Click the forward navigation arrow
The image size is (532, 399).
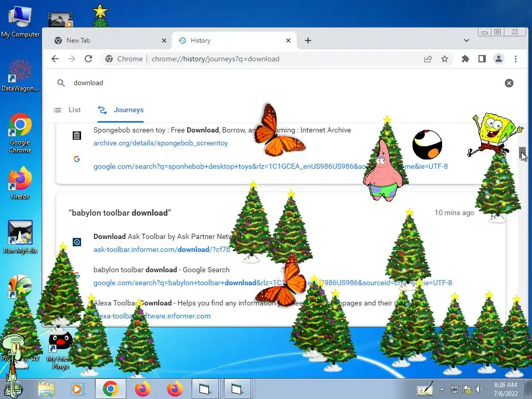tap(72, 59)
